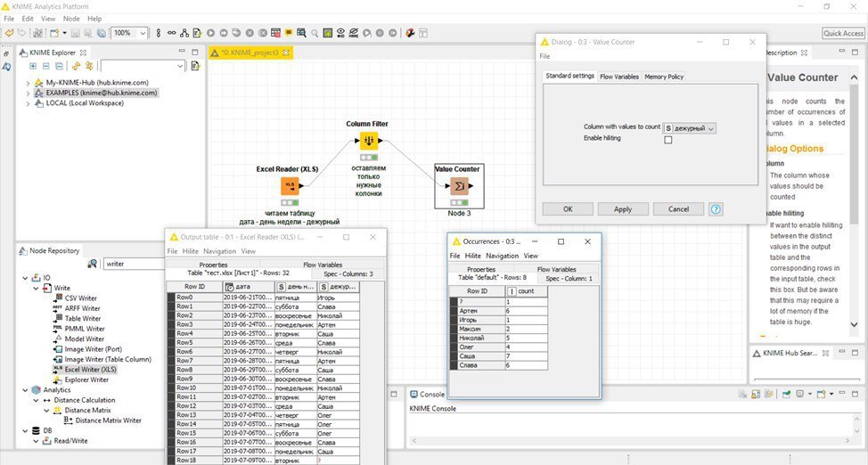Click the Quick Access field

coord(843,33)
